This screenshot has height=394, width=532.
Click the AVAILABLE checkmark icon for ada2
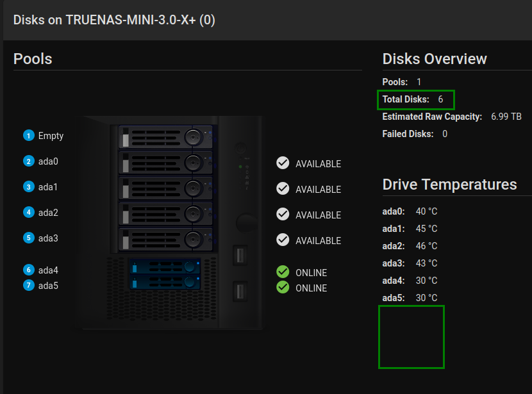(x=283, y=214)
